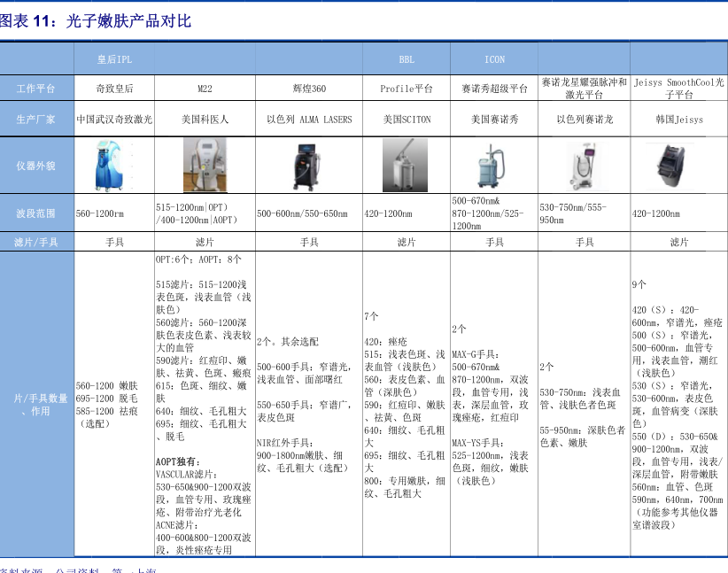
Task: Click the 波段范围 row header
Action: (36, 213)
